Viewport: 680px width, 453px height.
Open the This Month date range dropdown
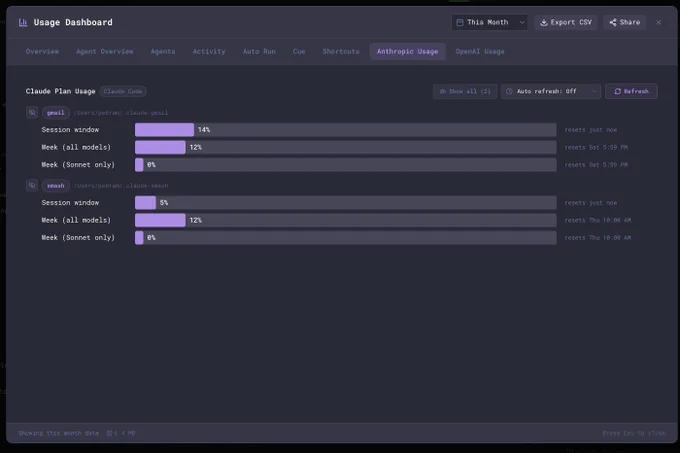coord(489,22)
